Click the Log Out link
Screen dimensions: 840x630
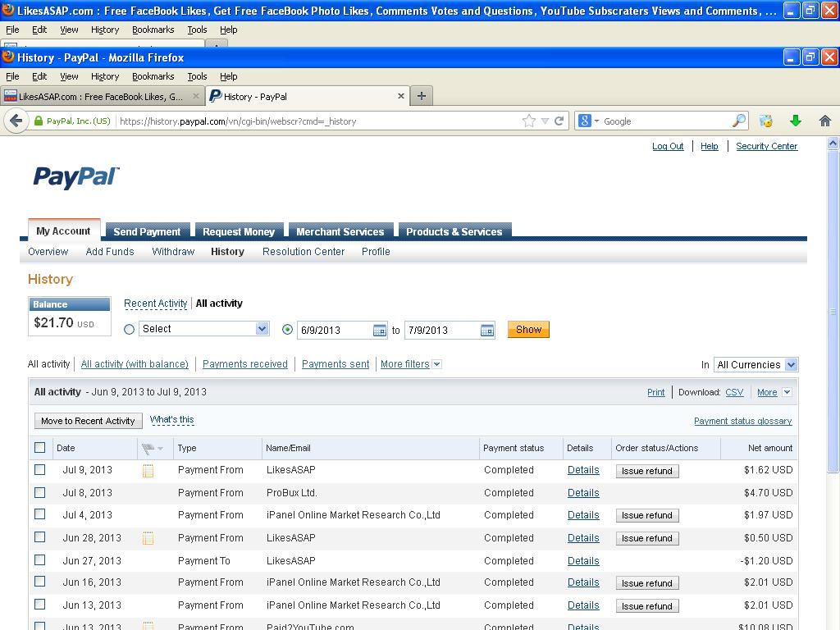point(668,146)
